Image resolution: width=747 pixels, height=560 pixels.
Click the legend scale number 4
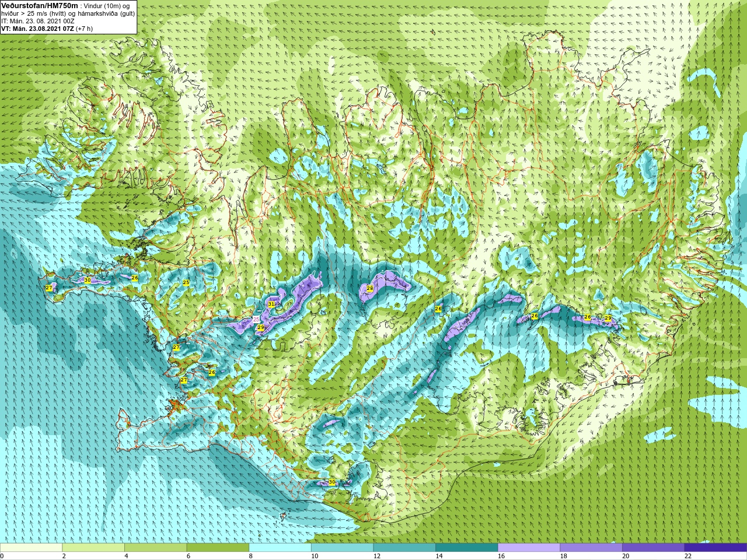coord(126,556)
